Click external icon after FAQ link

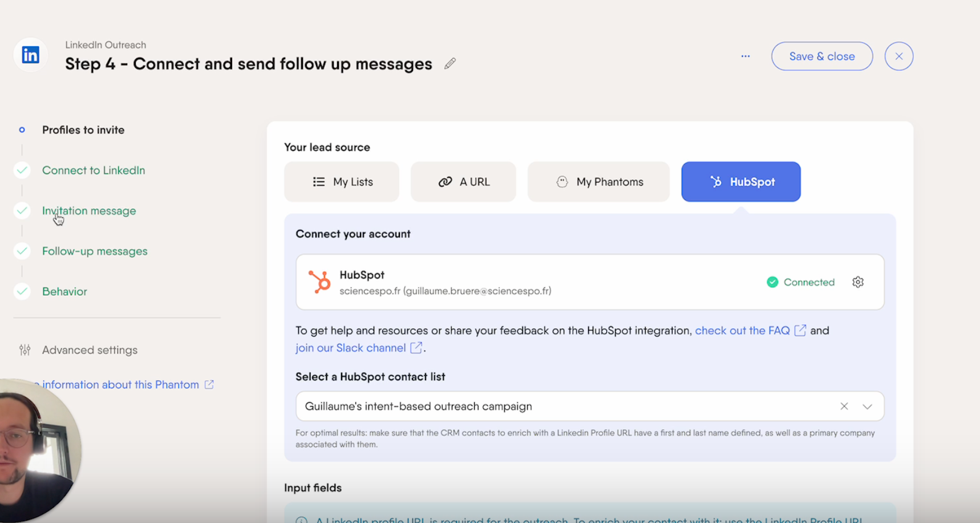point(800,331)
